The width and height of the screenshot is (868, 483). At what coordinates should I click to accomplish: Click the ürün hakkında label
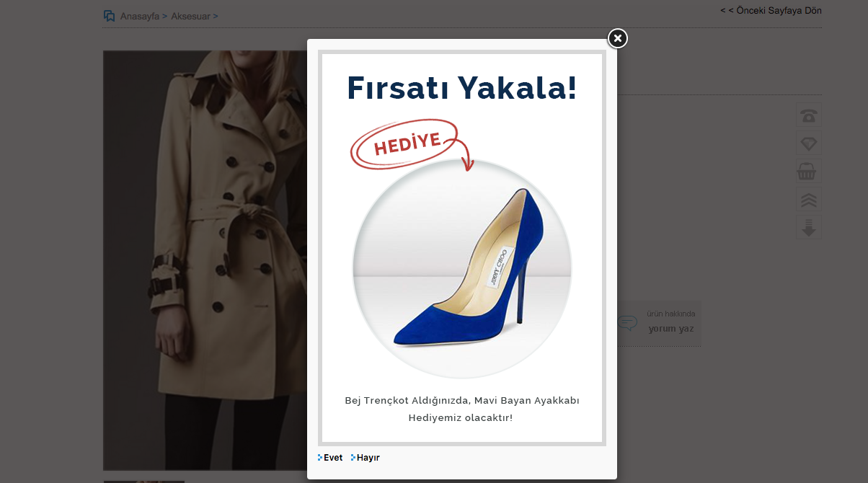(671, 314)
